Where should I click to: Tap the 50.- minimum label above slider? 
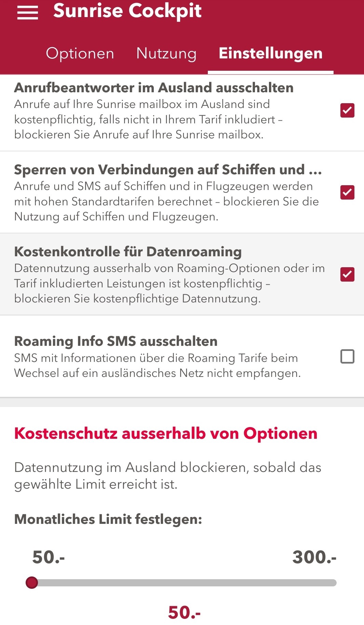pyautogui.click(x=49, y=557)
